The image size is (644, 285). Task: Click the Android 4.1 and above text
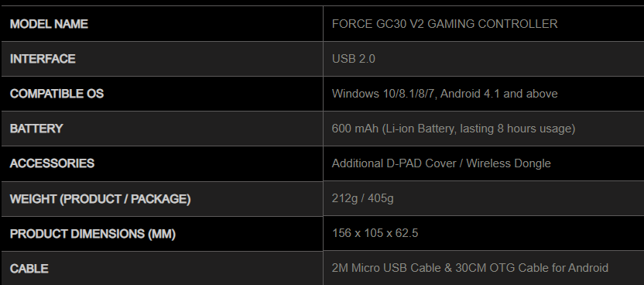pos(500,94)
